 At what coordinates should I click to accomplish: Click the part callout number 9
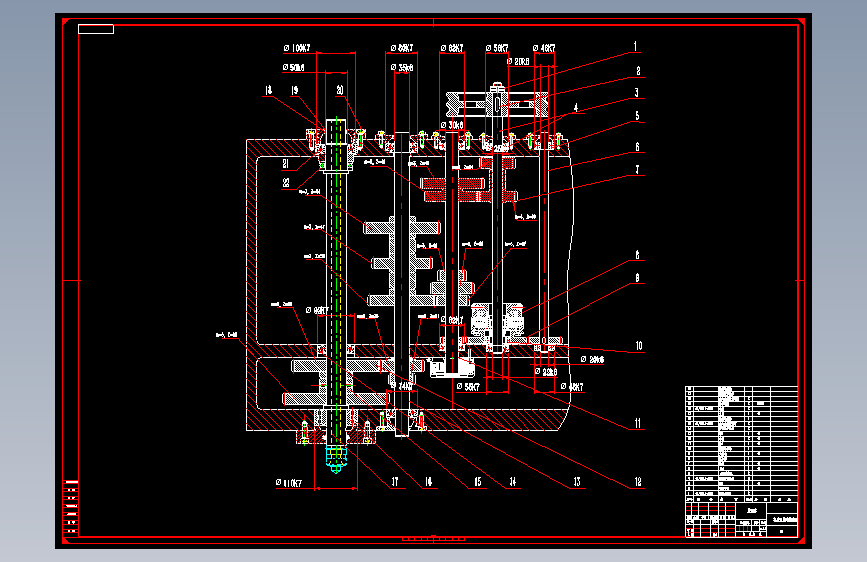(637, 278)
